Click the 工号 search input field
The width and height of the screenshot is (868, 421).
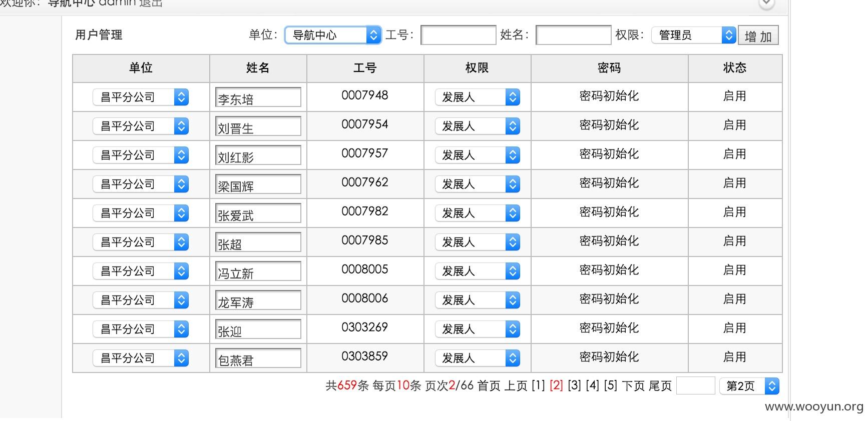pyautogui.click(x=459, y=35)
